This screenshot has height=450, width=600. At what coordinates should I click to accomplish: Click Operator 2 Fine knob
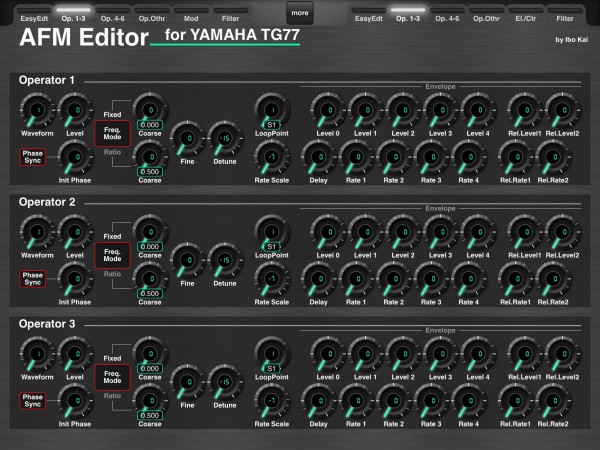(187, 260)
